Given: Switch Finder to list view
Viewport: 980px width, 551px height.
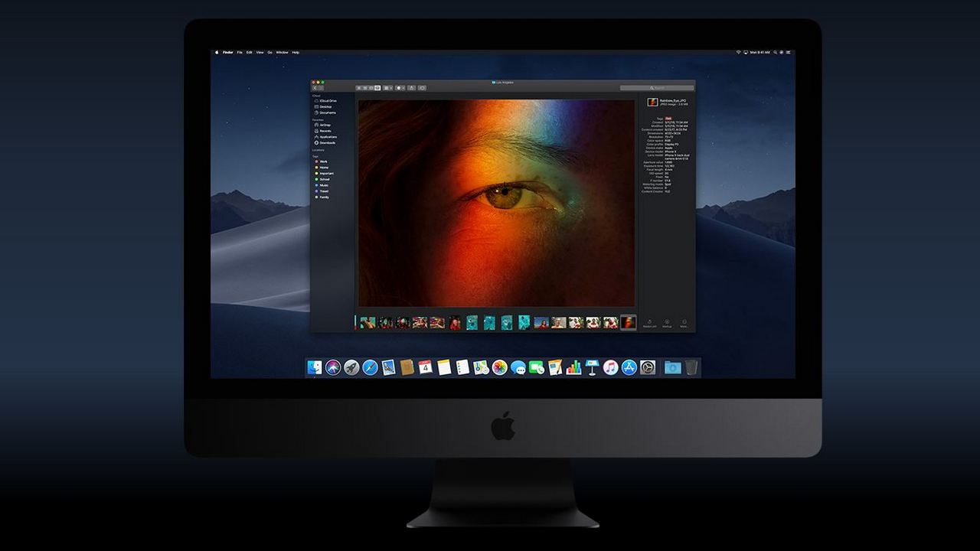Looking at the screenshot, I should 365,88.
